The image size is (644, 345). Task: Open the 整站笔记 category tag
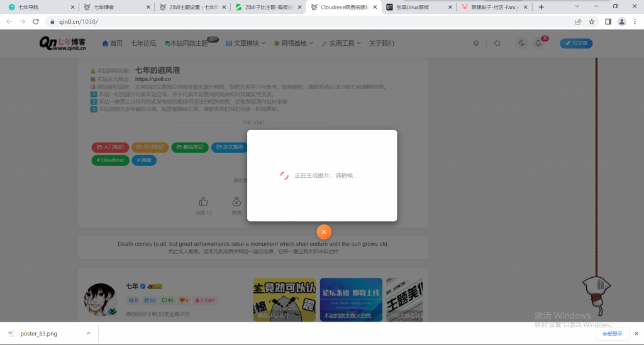(x=190, y=147)
